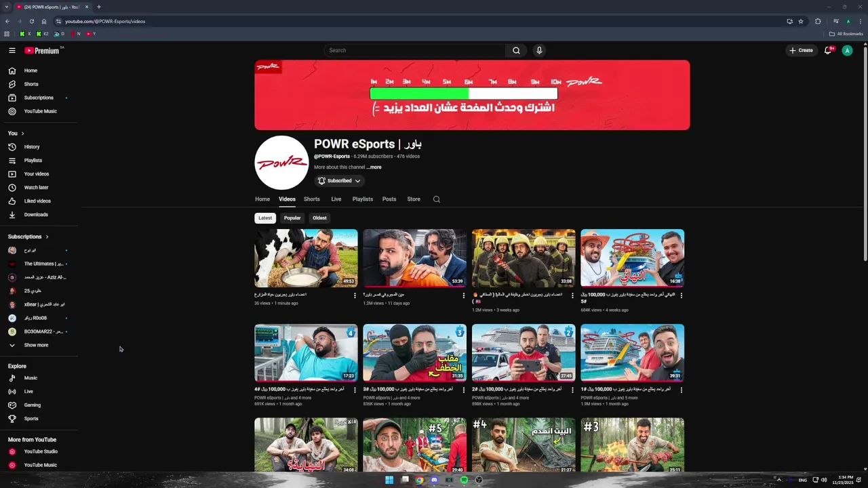868x488 pixels.
Task: Open the Chrome tab search dropdown
Action: [x=7, y=7]
